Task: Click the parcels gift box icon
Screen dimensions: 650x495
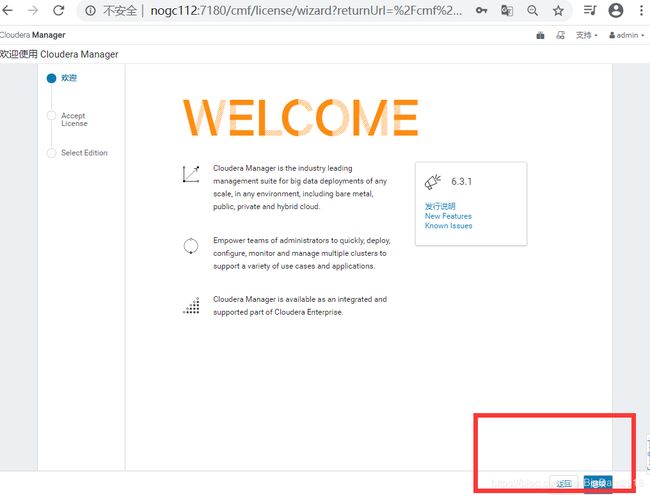Action: point(540,35)
